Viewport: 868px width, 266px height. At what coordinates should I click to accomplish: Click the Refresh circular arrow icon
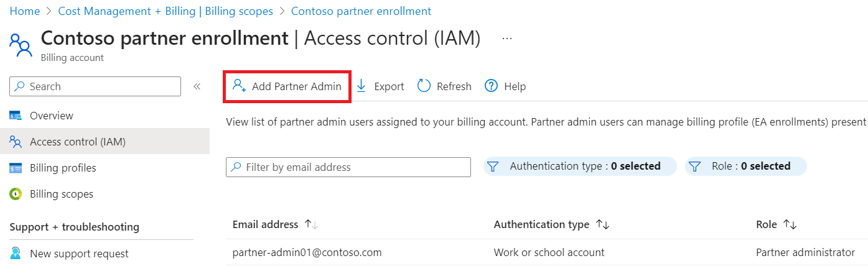[x=424, y=86]
